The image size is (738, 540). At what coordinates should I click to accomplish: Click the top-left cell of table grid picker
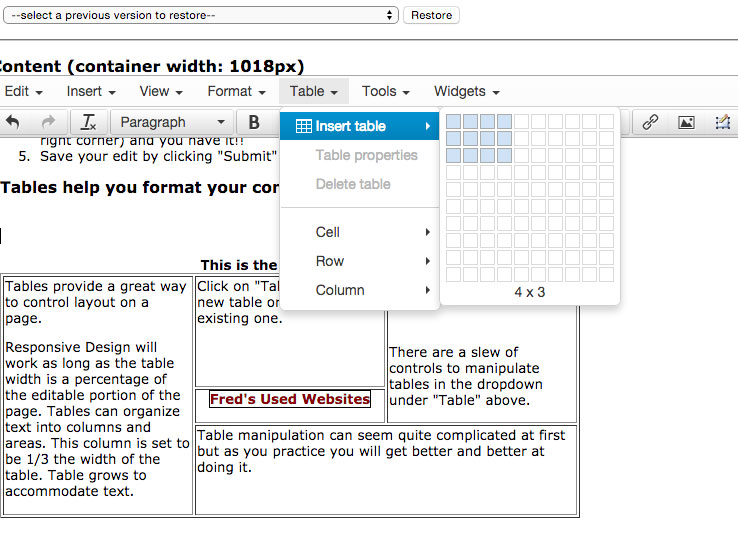tap(453, 122)
